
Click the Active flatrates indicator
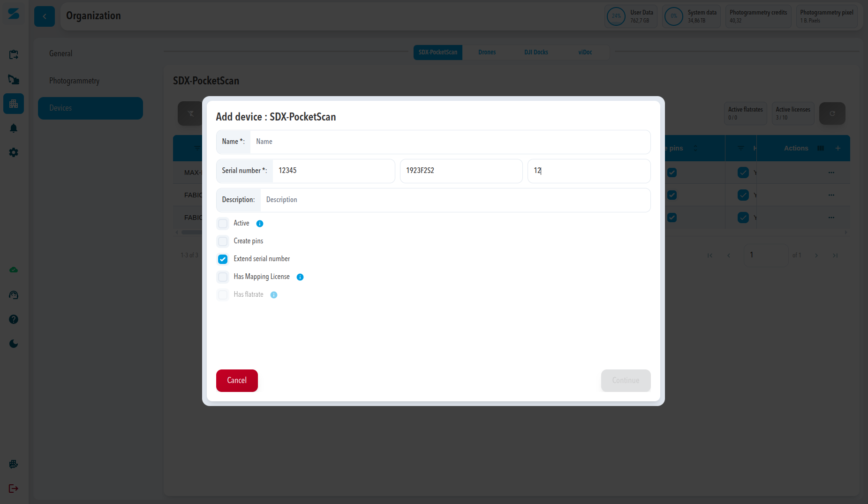pyautogui.click(x=746, y=113)
